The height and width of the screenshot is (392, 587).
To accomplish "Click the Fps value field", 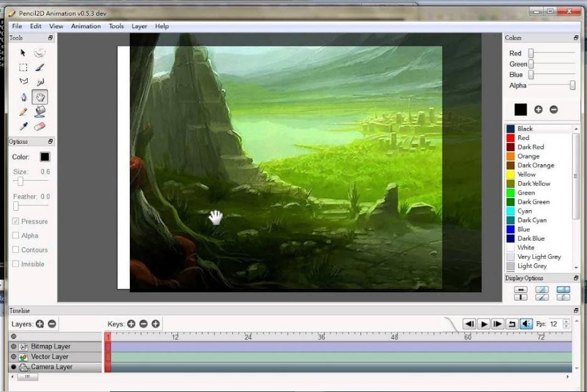I will pyautogui.click(x=555, y=324).
